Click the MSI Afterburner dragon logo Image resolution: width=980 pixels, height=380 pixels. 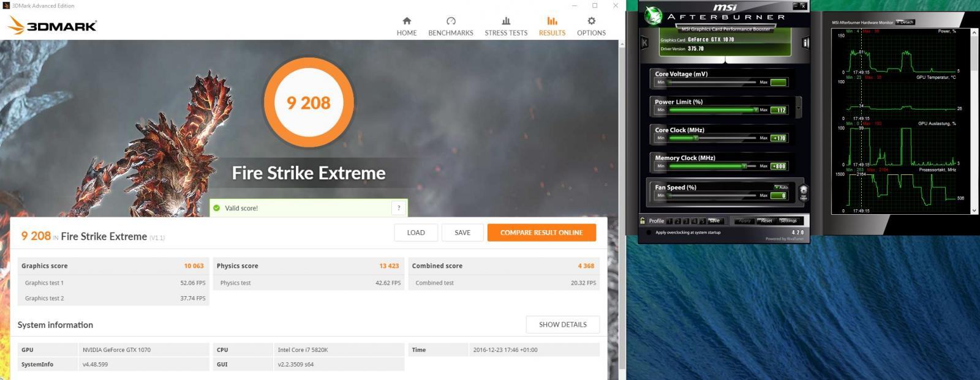point(653,15)
